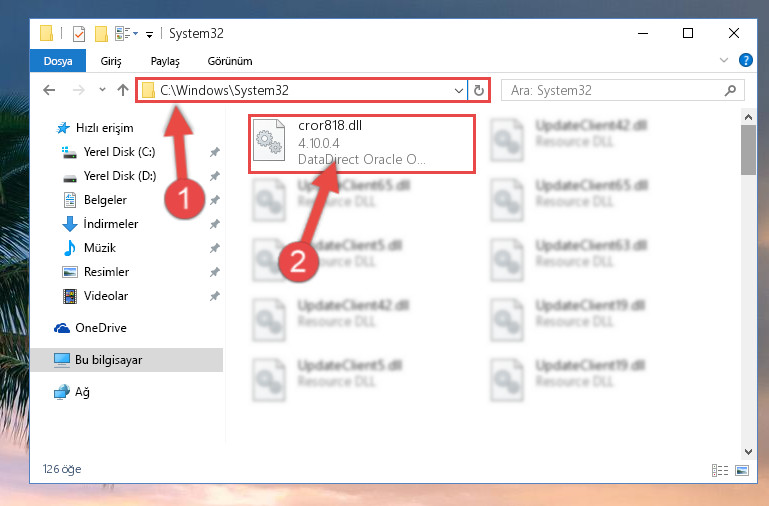Refresh the System32 folder view
Image resolution: width=769 pixels, height=506 pixels.
click(x=479, y=90)
